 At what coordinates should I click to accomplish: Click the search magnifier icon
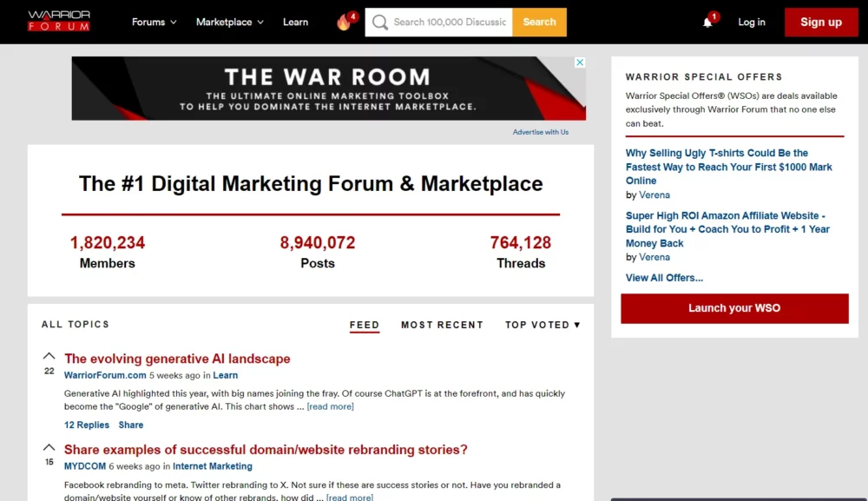click(380, 23)
